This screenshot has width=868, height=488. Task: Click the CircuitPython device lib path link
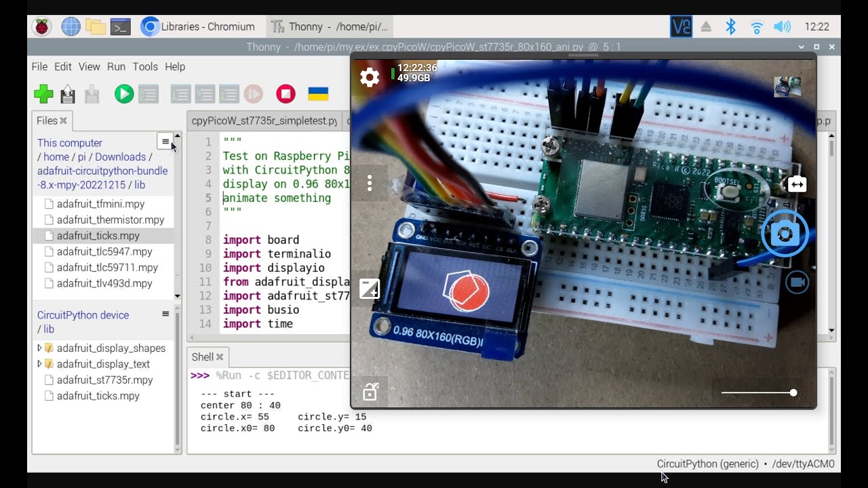click(49, 329)
